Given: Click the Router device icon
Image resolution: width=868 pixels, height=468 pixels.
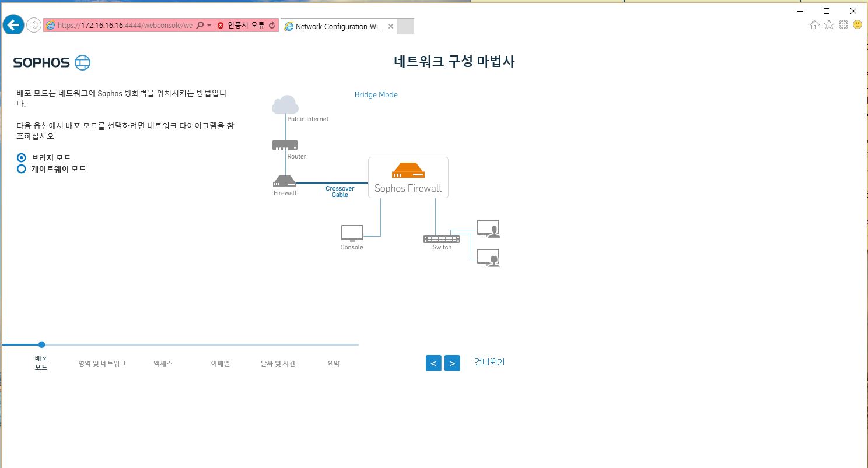Looking at the screenshot, I should [x=285, y=145].
